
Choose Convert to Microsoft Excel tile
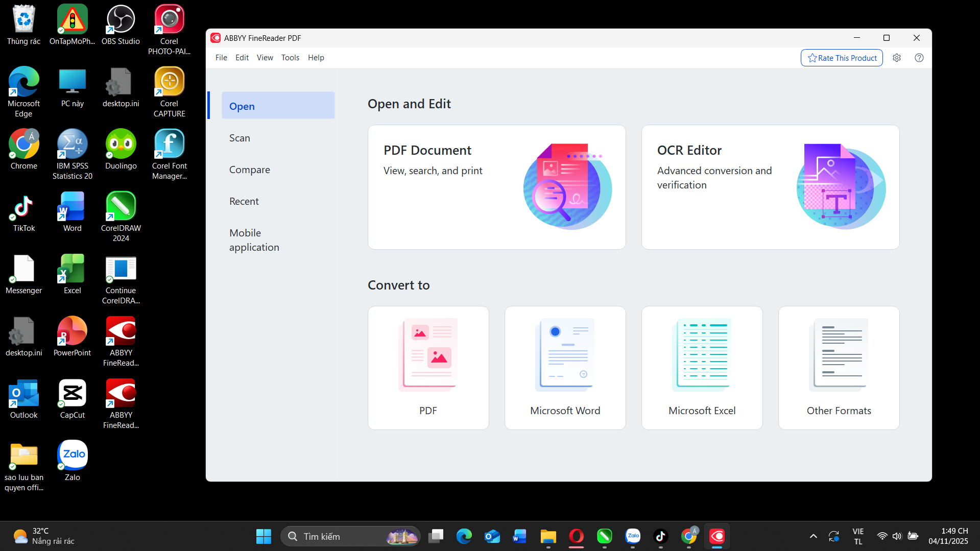(702, 368)
